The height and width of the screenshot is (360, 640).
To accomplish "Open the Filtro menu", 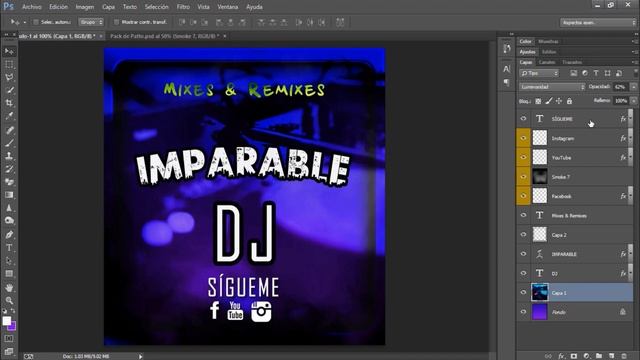I will point(183,7).
